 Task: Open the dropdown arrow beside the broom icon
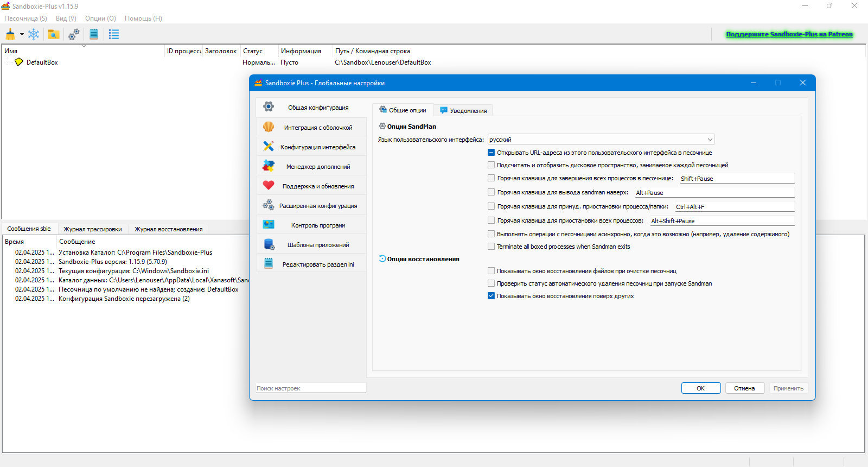pyautogui.click(x=22, y=34)
